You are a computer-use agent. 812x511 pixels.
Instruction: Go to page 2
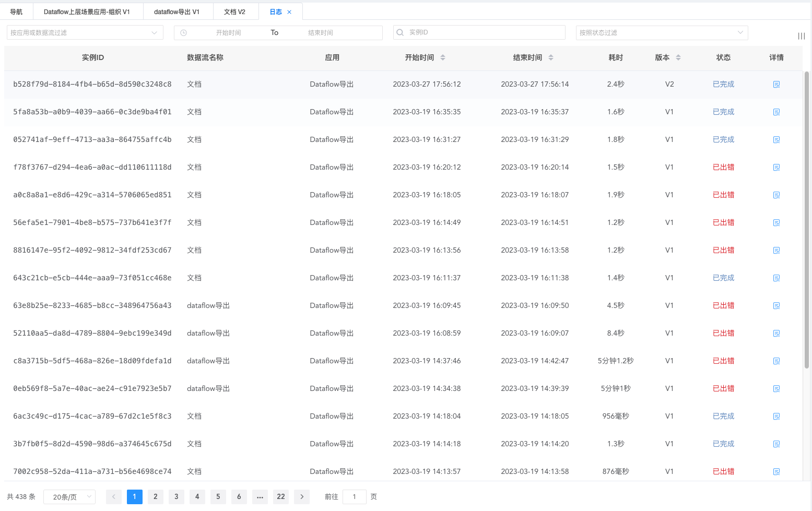pos(156,497)
